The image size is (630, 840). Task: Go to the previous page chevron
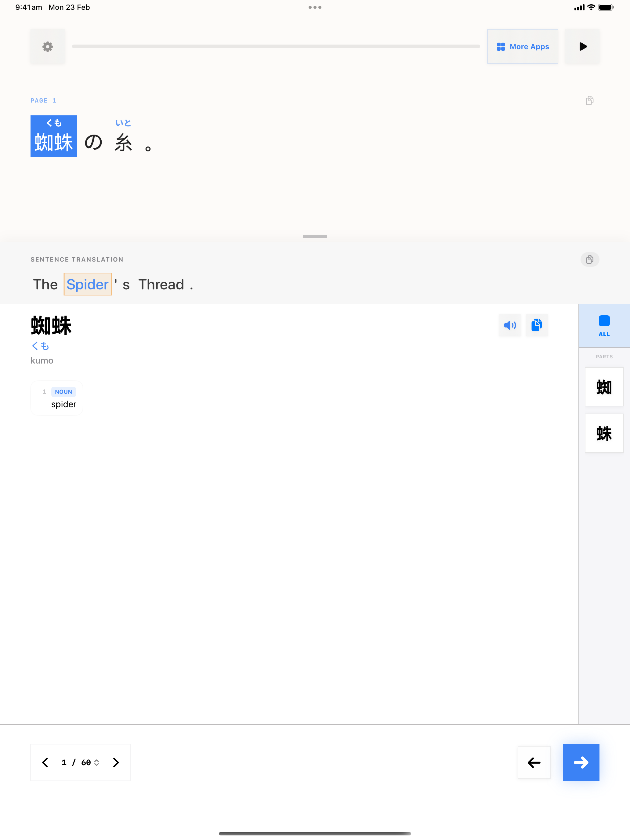tap(45, 762)
